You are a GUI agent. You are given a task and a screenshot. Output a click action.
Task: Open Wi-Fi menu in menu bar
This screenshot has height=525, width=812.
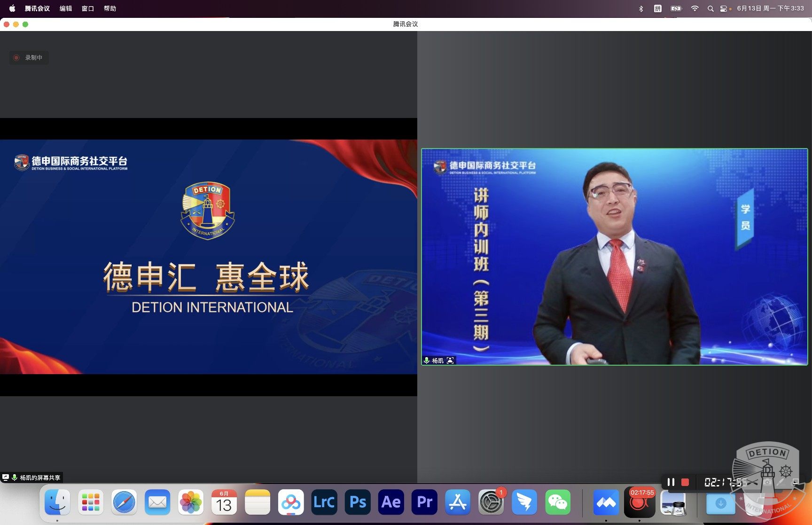[695, 8]
